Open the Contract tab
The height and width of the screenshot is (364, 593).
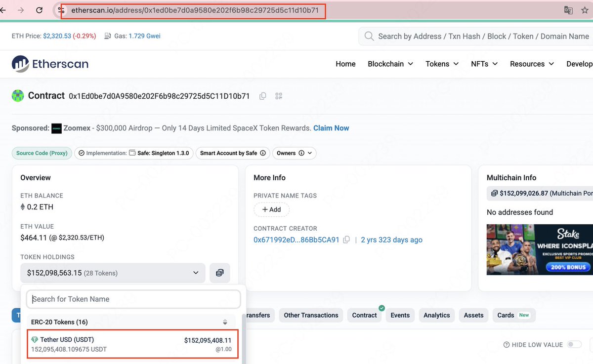pyautogui.click(x=365, y=315)
